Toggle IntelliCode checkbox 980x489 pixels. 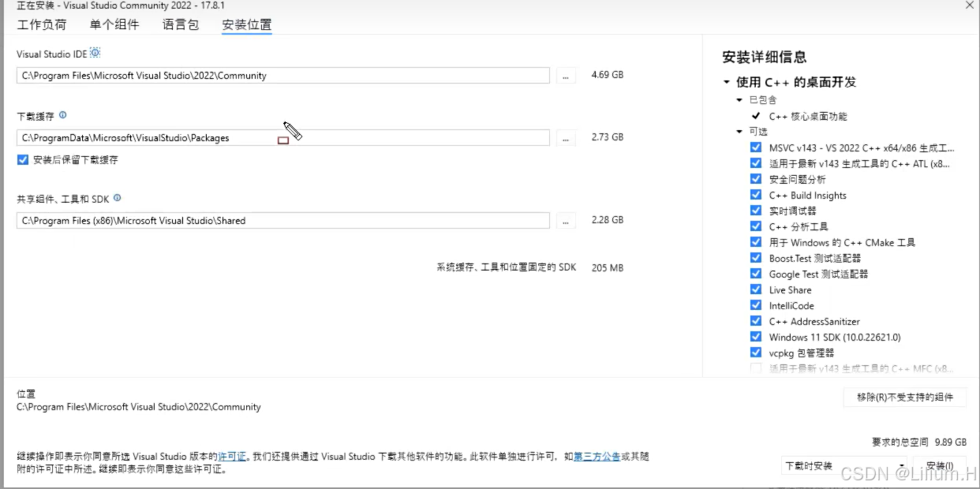click(756, 305)
